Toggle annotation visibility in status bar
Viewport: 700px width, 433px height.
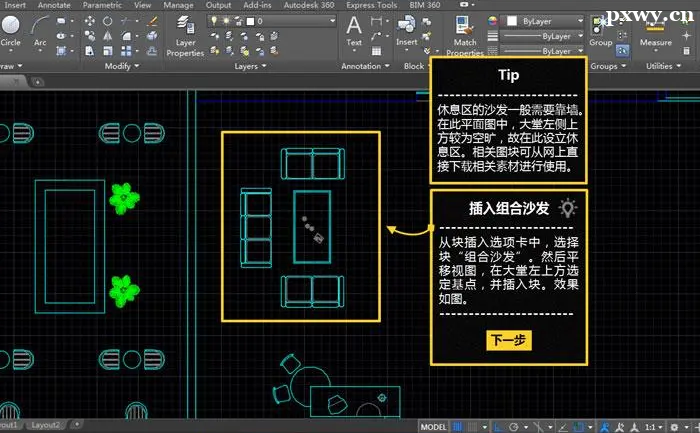(605, 427)
